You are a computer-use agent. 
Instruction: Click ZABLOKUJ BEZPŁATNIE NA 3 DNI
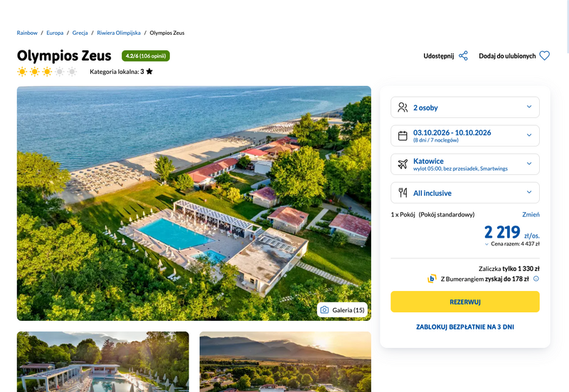click(465, 327)
